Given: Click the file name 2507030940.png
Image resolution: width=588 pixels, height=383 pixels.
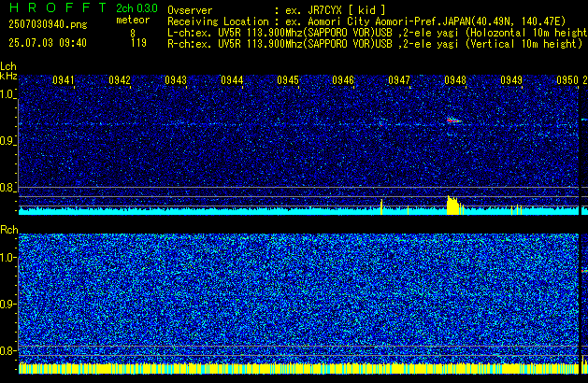Looking at the screenshot, I should click(x=48, y=24).
